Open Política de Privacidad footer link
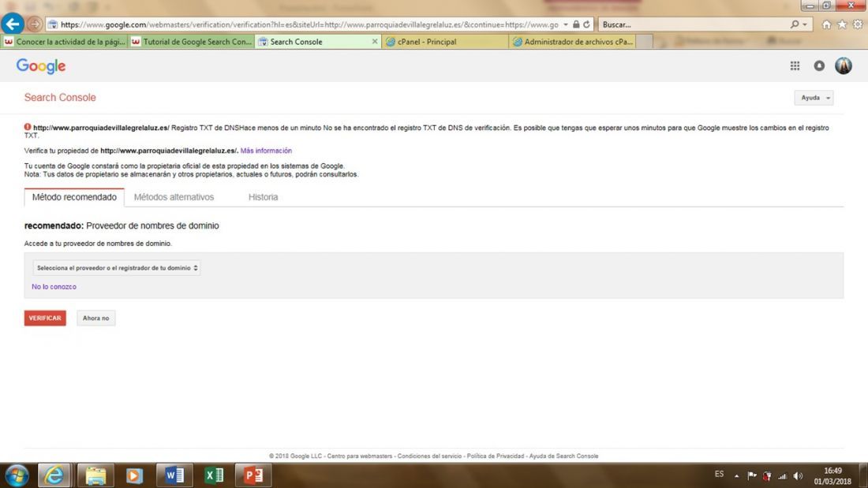 (x=495, y=456)
